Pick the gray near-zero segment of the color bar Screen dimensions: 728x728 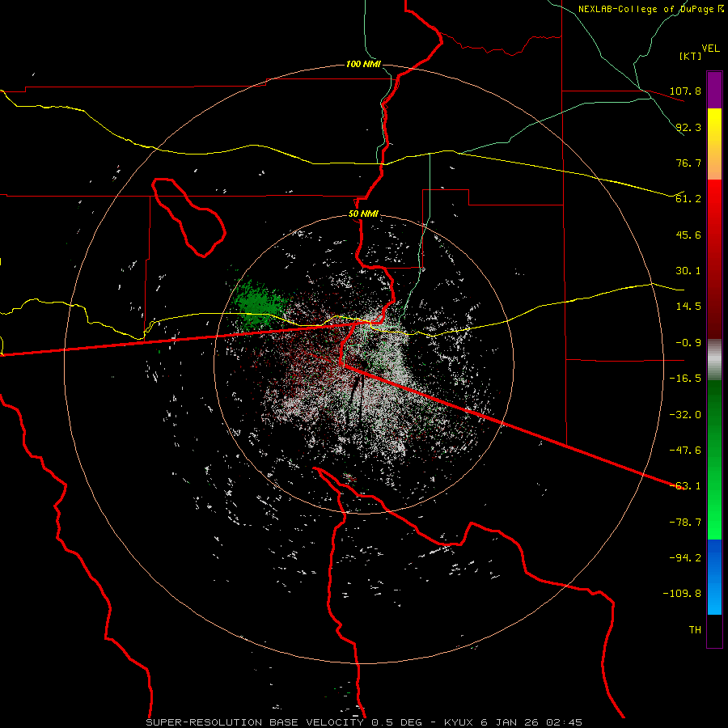(714, 360)
